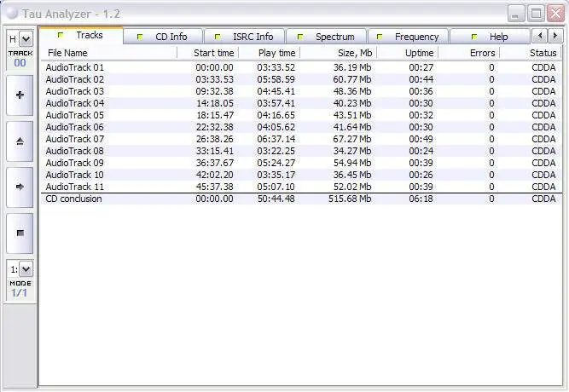This screenshot has height=392, width=569.
Task: Click the Tau Analyzer title bar icon
Action: pyautogui.click(x=12, y=13)
